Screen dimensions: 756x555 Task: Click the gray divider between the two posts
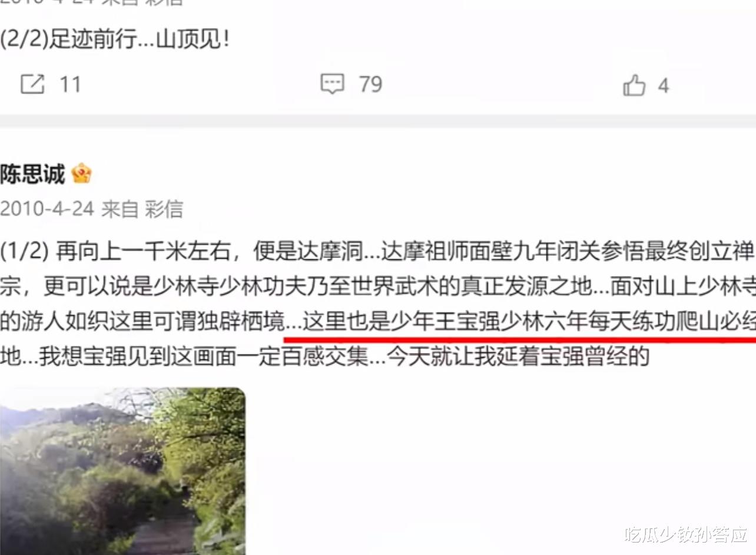coord(378,121)
